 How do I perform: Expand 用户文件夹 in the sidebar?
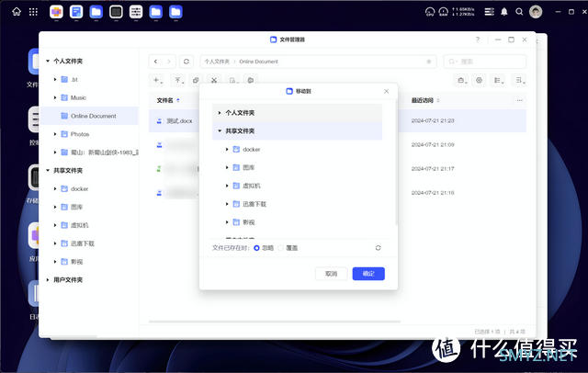pyautogui.click(x=48, y=280)
